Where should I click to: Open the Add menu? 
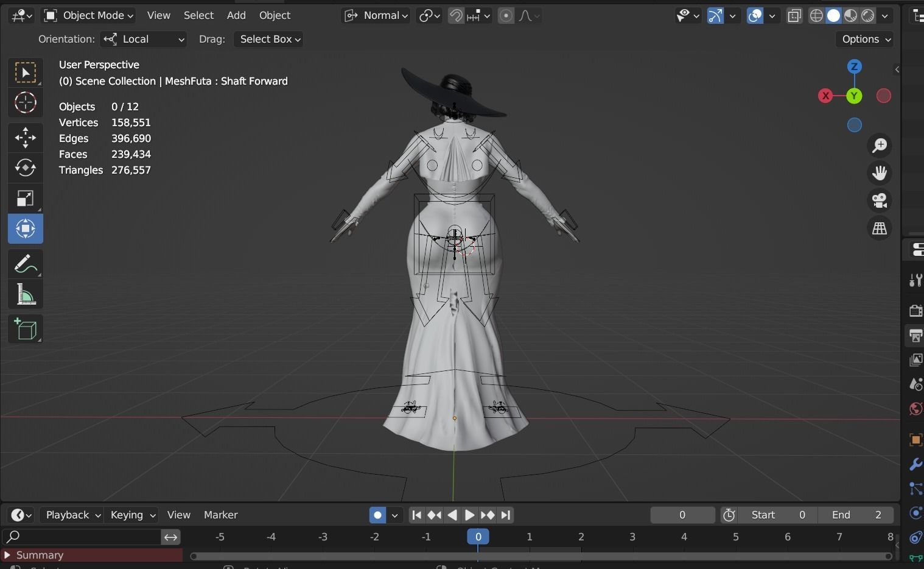pyautogui.click(x=236, y=15)
